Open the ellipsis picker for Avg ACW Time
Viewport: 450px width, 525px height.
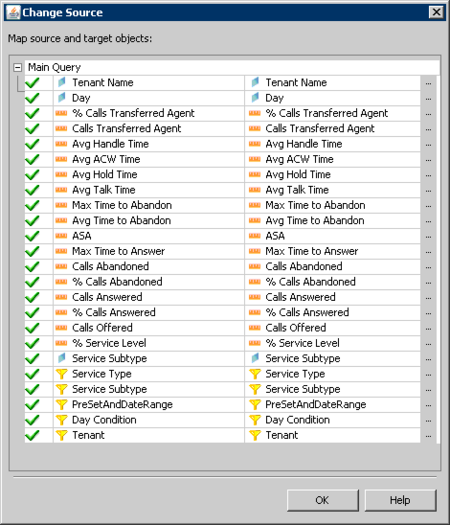(428, 160)
